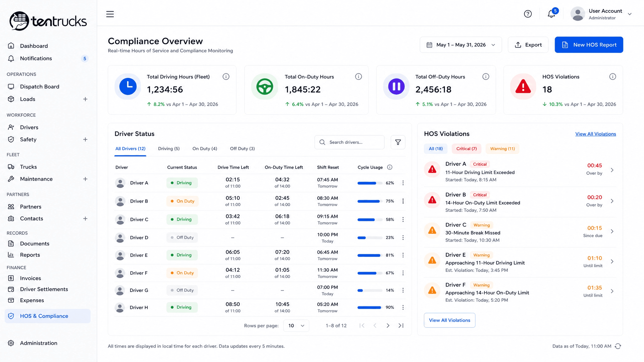The image size is (644, 362).
Task: Click Driver A cycle usage bar 62%
Action: coord(370,183)
